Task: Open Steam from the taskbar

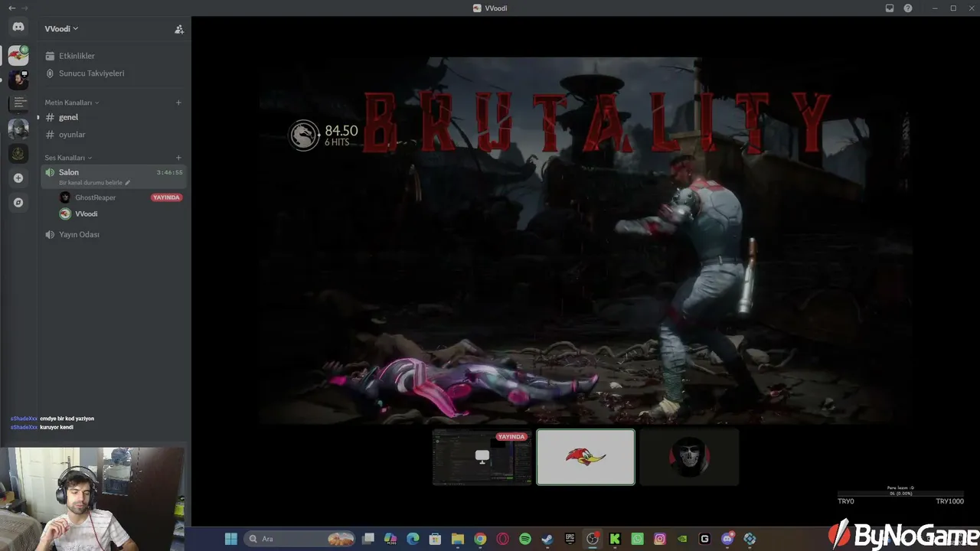Action: coord(547,539)
